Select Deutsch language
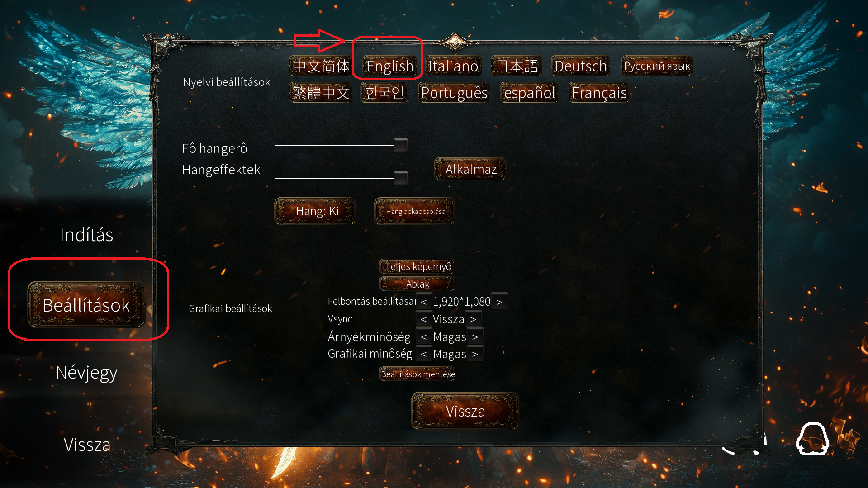Viewport: 868px width, 488px height. point(581,66)
